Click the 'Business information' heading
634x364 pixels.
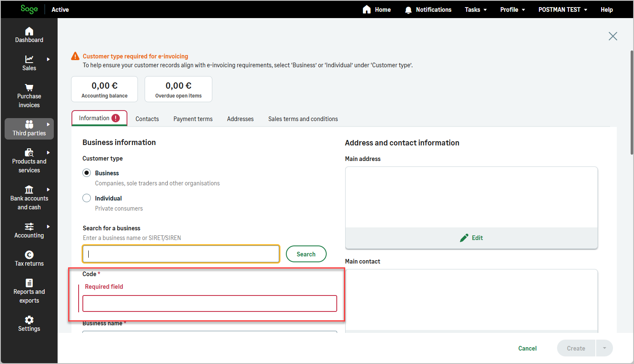(119, 142)
